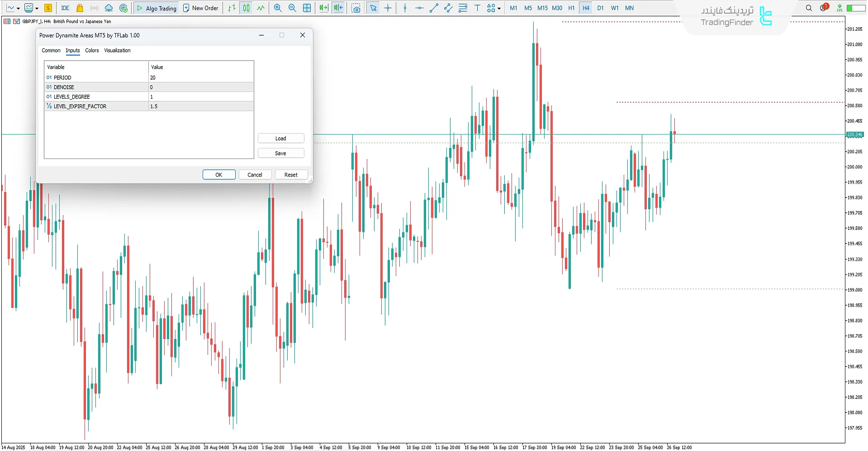Switch to the Visualization tab
This screenshot has width=868, height=451.
[117, 51]
